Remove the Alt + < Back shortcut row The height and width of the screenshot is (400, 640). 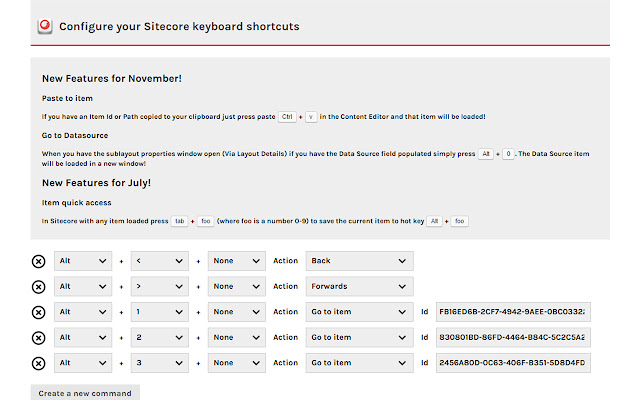(38, 261)
